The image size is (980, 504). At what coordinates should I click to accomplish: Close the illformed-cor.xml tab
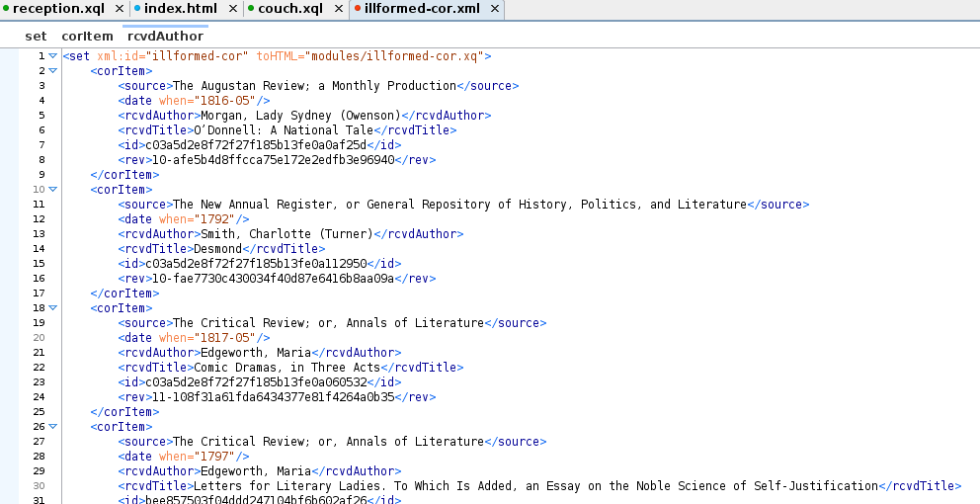point(494,9)
